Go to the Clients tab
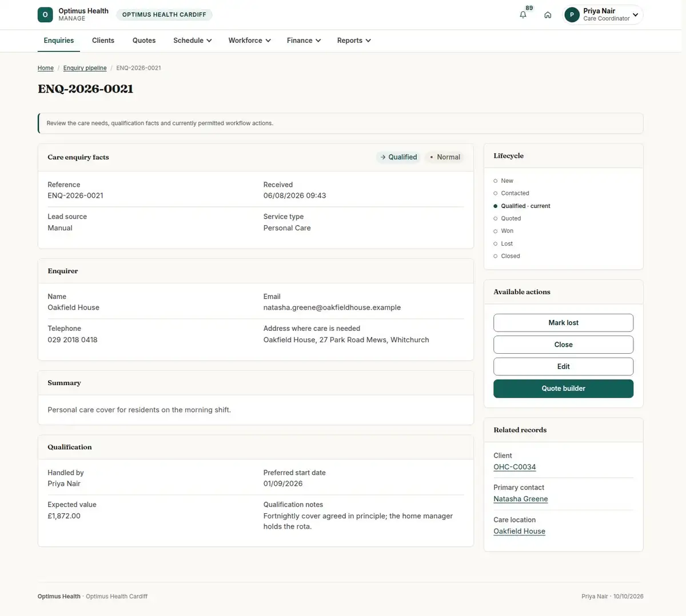The width and height of the screenshot is (686, 616). (x=103, y=41)
